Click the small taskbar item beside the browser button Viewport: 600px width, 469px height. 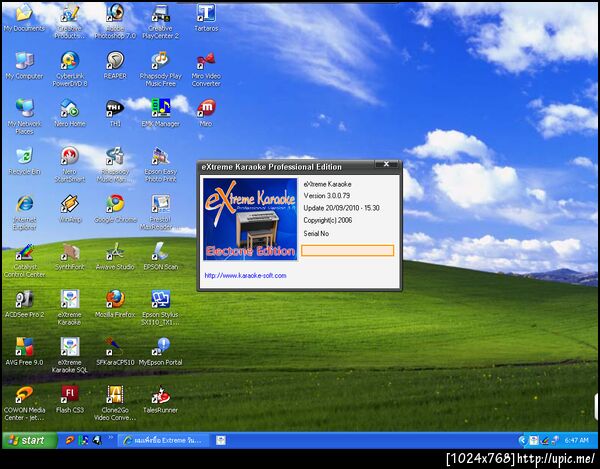221,440
